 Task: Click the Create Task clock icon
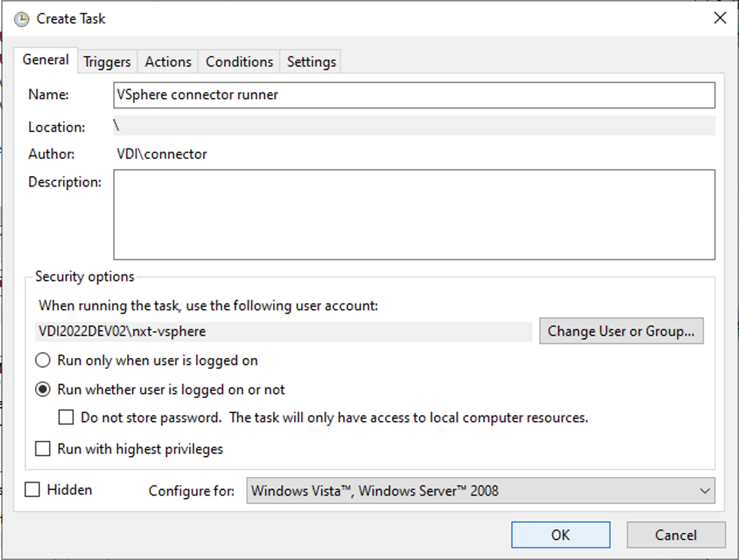(21, 19)
